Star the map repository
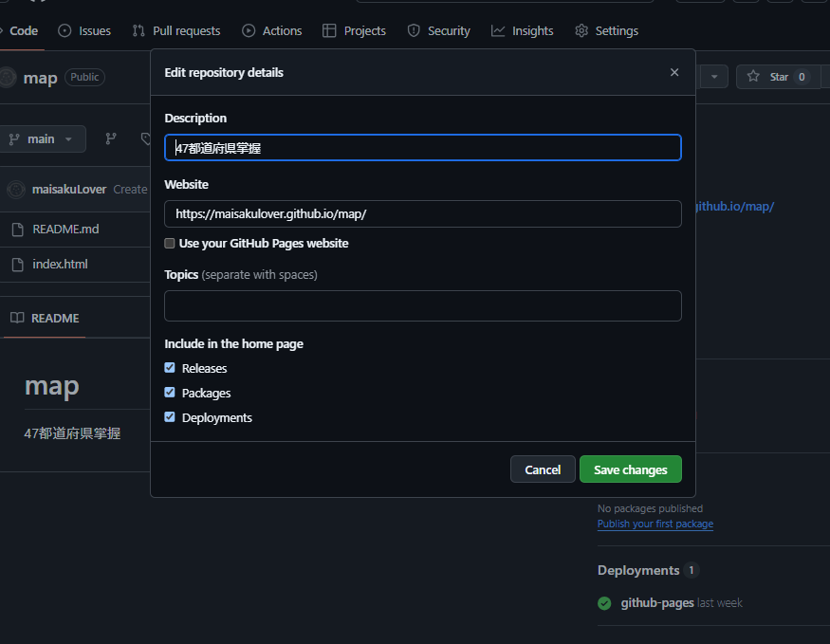 pyautogui.click(x=778, y=77)
